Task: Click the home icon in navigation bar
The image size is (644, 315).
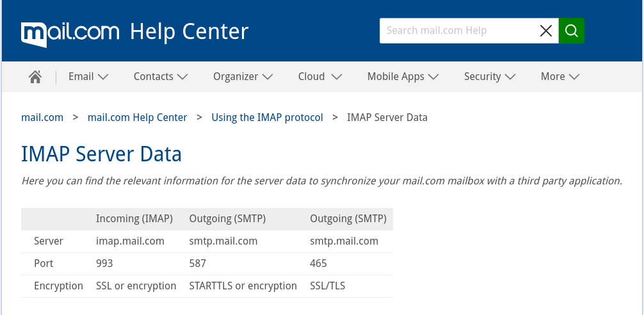Action: (x=35, y=77)
